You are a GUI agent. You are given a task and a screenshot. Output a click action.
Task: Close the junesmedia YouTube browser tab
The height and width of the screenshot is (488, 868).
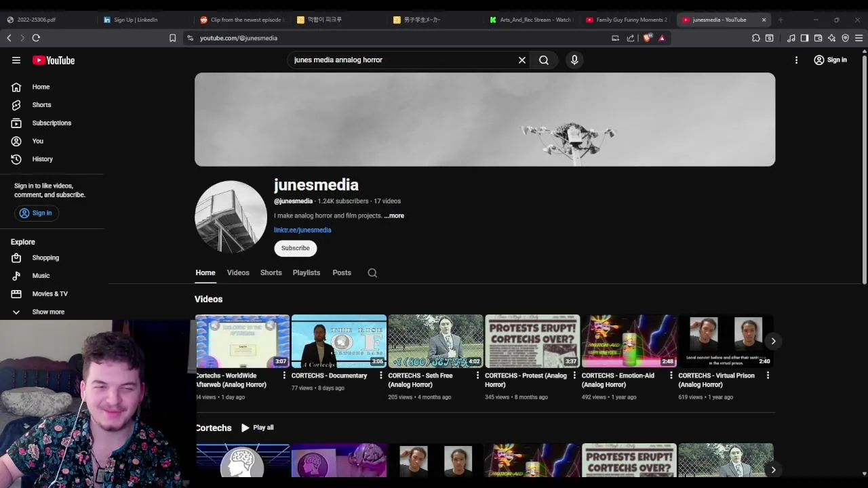[x=764, y=20]
